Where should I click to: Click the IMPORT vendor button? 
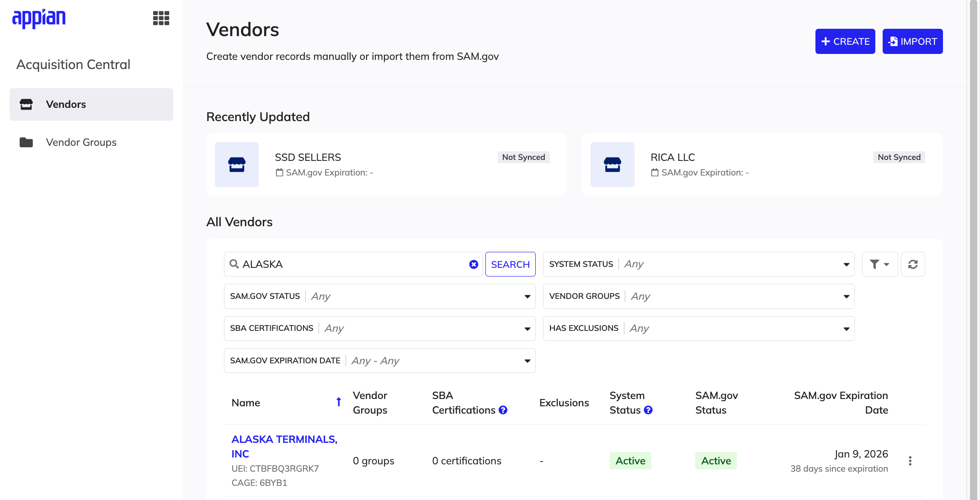tap(912, 42)
